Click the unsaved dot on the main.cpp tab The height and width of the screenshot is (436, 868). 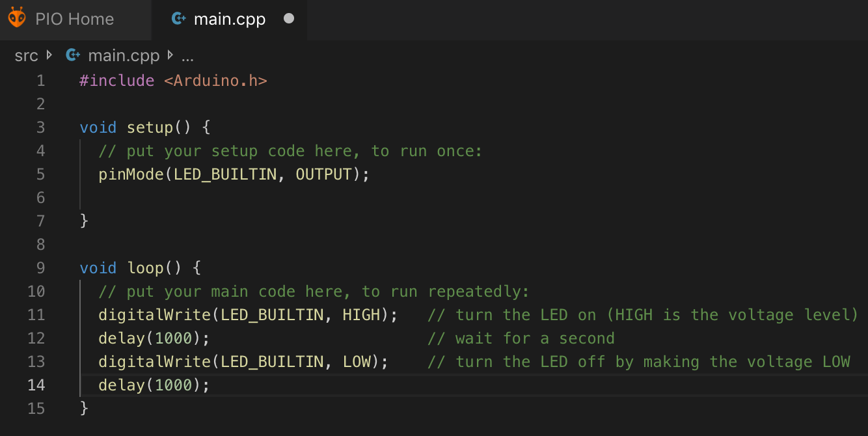click(289, 19)
